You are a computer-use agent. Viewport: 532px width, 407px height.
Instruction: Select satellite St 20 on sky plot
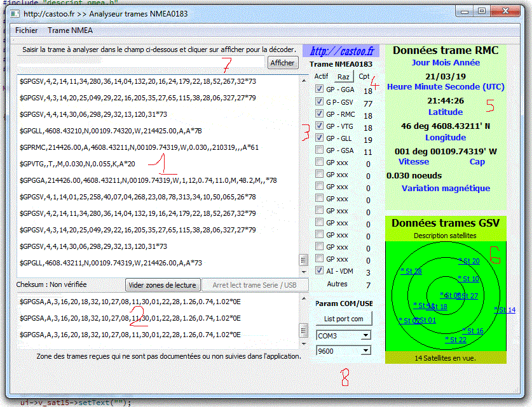pos(470,261)
